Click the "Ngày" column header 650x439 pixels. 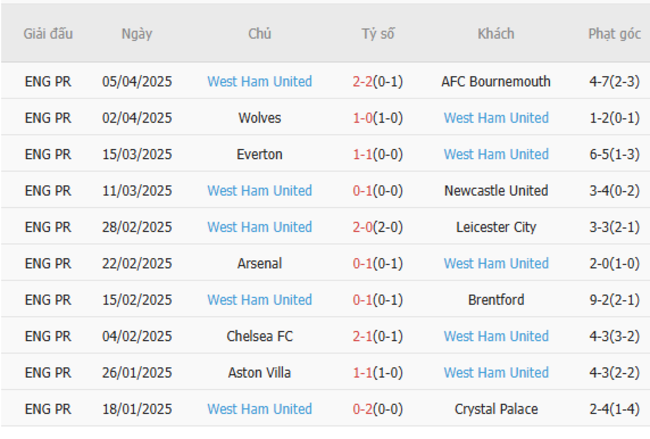(137, 34)
